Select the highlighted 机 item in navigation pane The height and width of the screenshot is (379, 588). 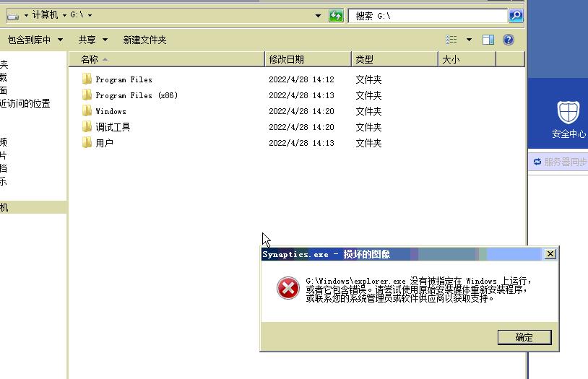[x=33, y=207]
